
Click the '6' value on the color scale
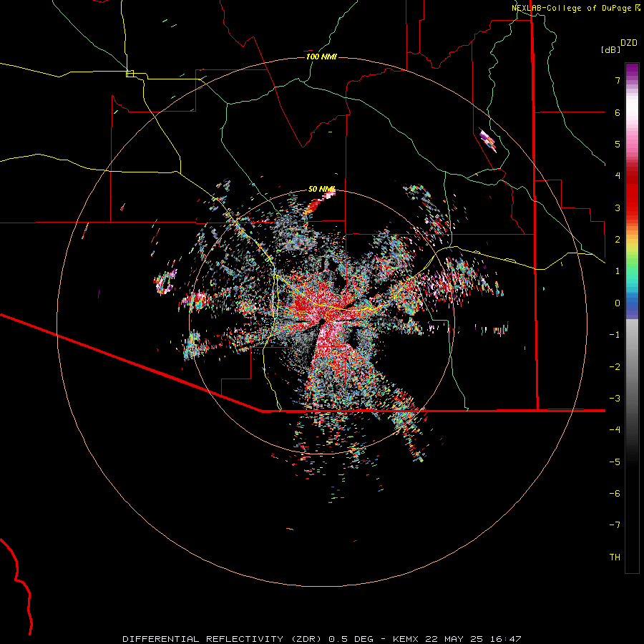[618, 112]
